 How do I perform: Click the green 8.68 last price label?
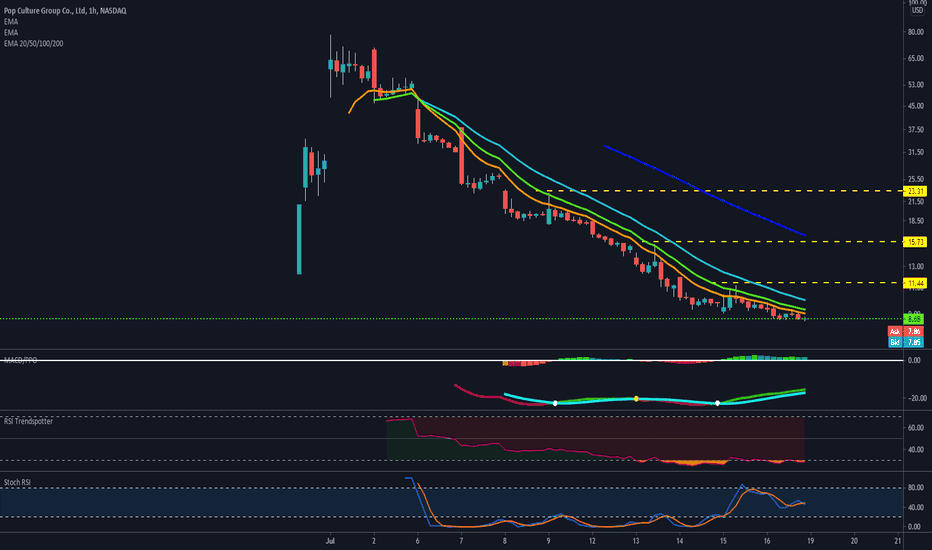(x=914, y=319)
